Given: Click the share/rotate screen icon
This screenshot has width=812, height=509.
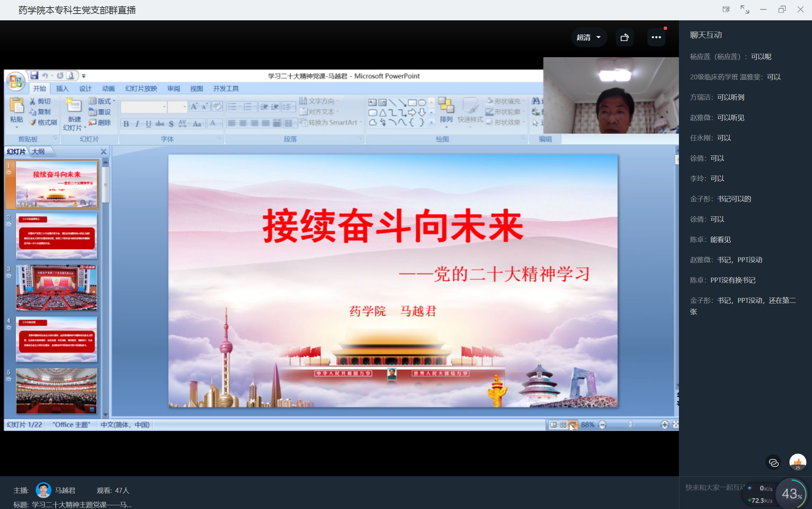Looking at the screenshot, I should pyautogui.click(x=624, y=37).
